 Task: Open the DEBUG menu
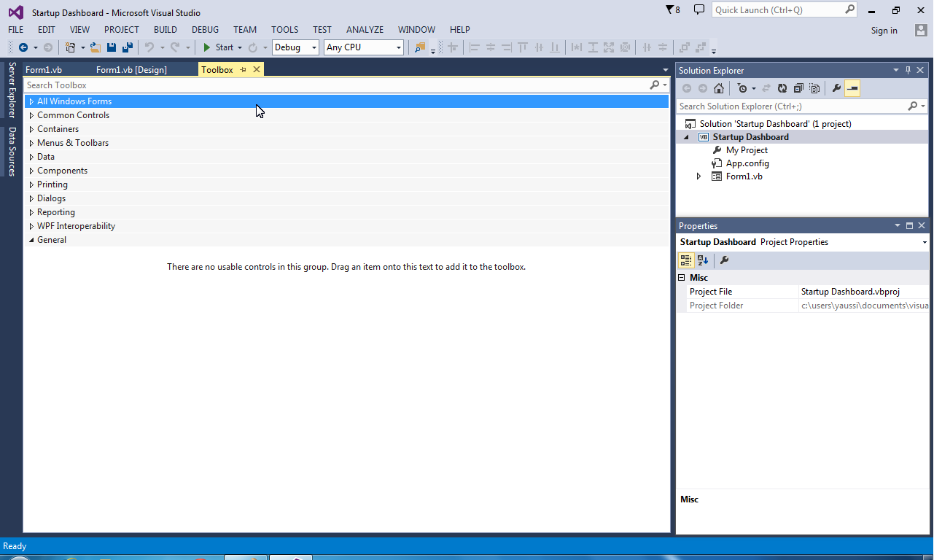pos(205,30)
